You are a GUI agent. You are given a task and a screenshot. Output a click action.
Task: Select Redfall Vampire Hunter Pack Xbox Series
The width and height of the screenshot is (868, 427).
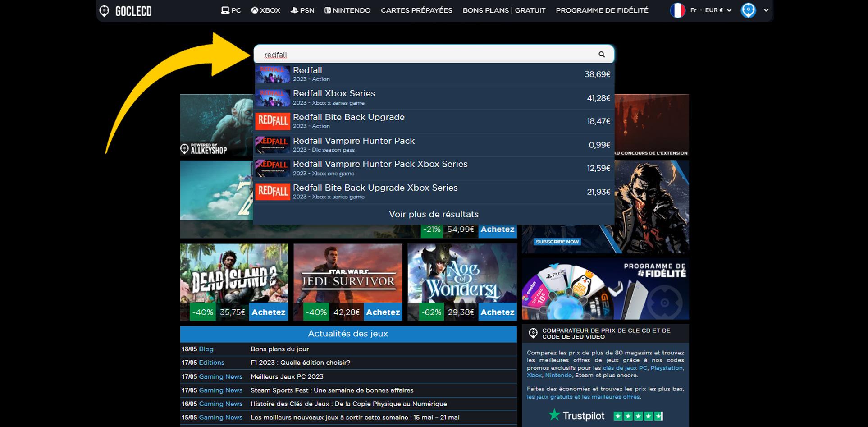tap(434, 168)
